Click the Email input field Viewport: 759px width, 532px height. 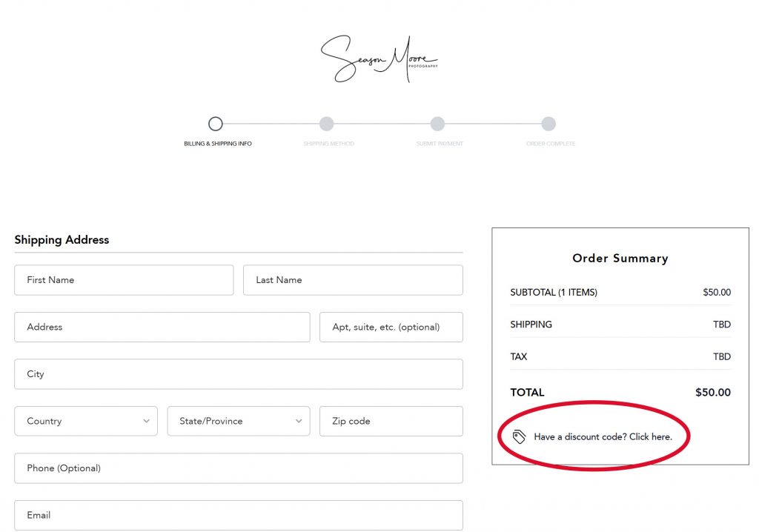(238, 515)
